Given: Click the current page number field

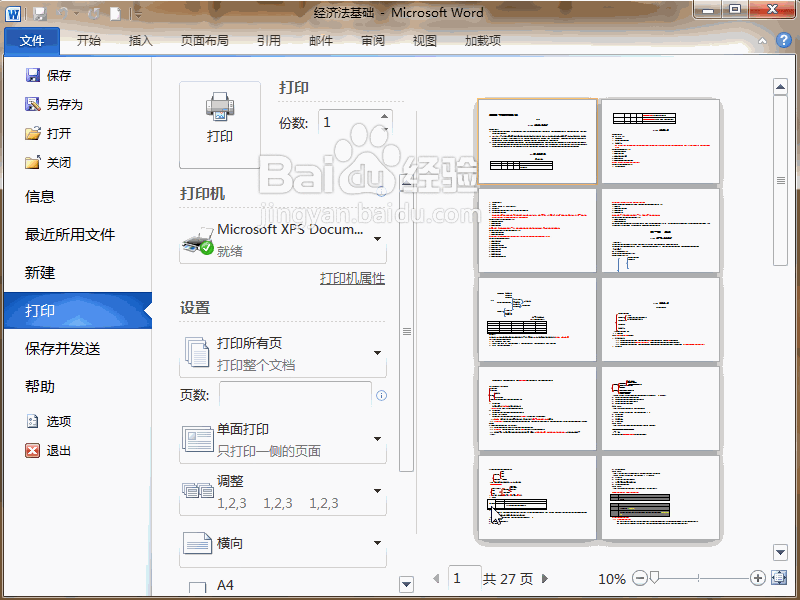Looking at the screenshot, I should (464, 578).
